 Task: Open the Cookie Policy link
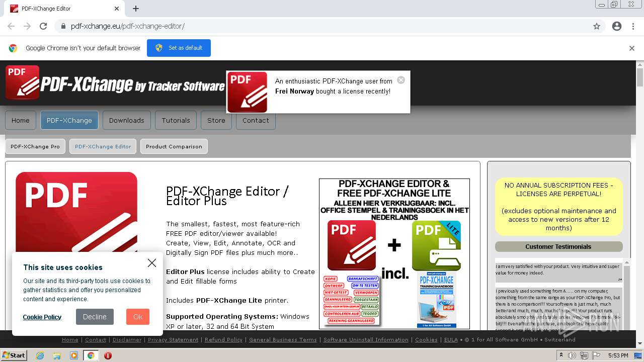click(42, 317)
